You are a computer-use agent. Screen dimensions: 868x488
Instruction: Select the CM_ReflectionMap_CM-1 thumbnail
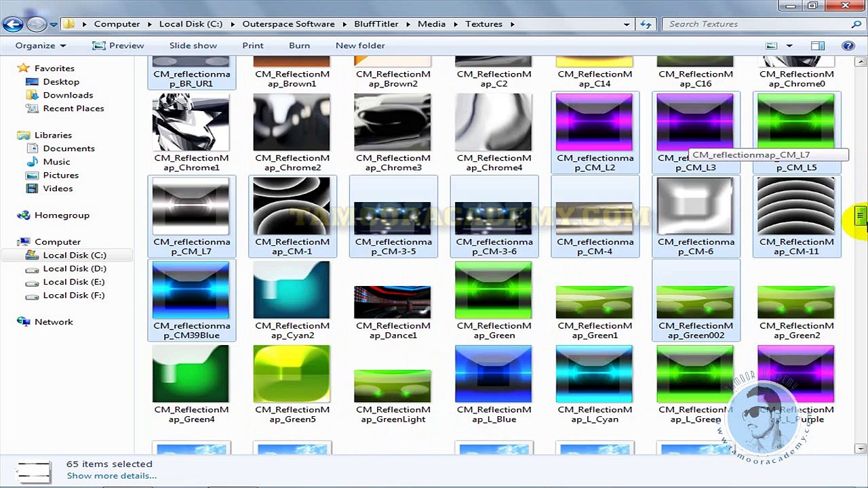coord(292,207)
